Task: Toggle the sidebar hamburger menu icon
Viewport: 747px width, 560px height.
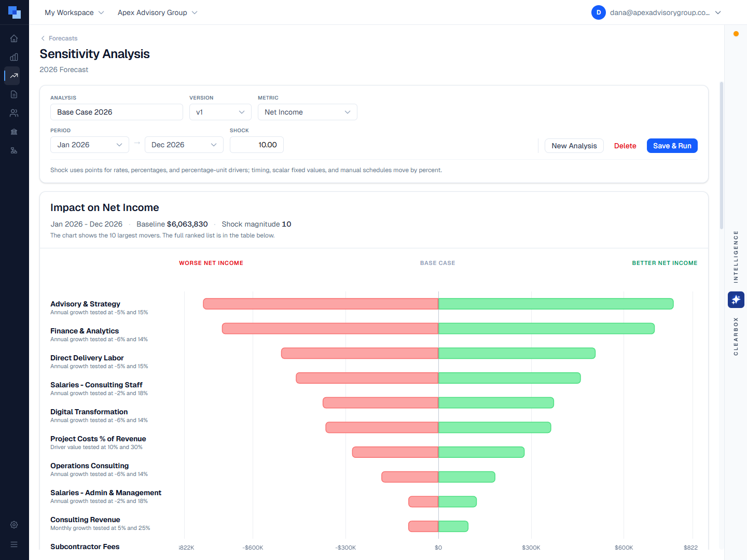Action: pyautogui.click(x=14, y=544)
